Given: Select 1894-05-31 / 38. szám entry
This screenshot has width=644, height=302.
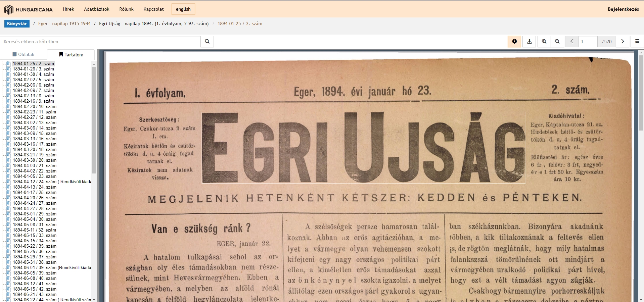Looking at the screenshot, I should (35, 262).
